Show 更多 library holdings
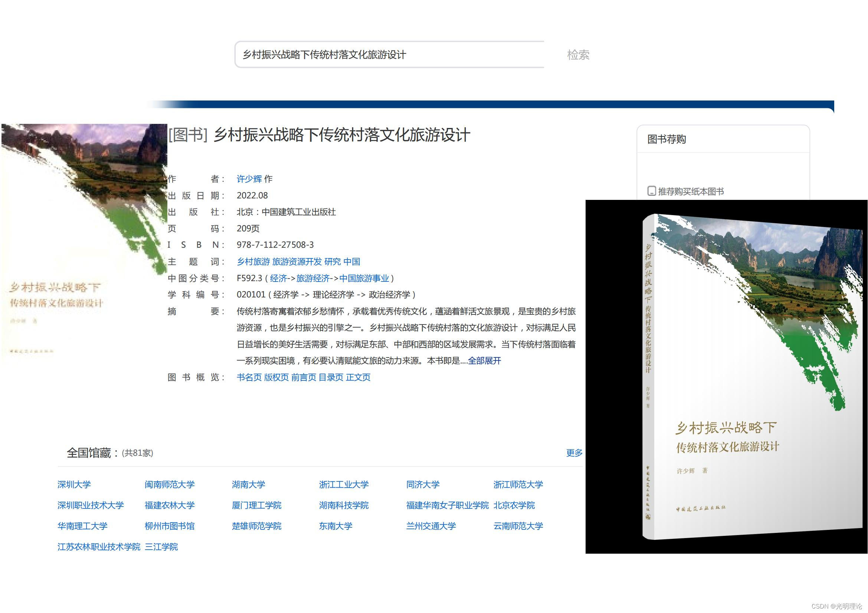The image size is (868, 613). tap(574, 452)
